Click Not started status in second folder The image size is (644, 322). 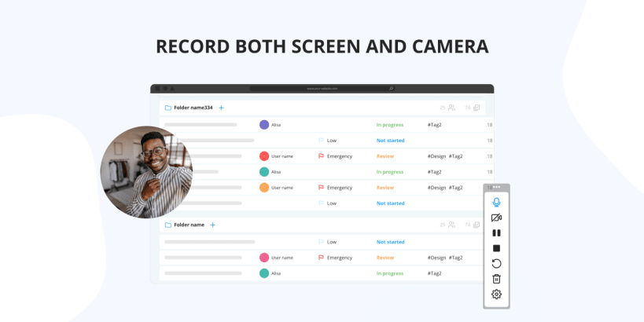390,242
